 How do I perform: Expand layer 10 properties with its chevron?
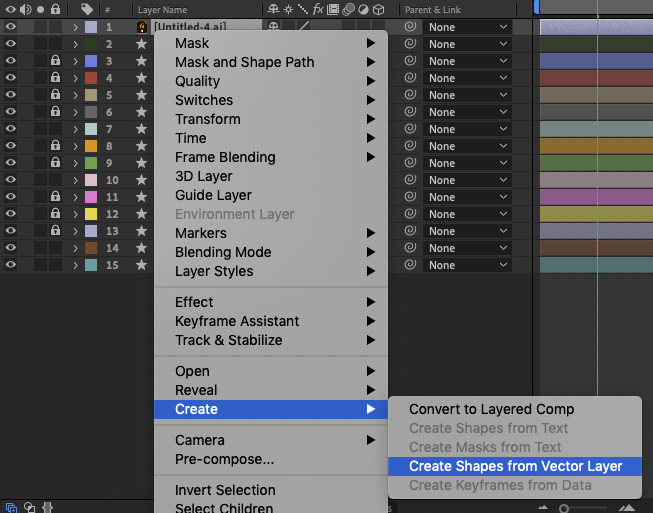(75, 180)
